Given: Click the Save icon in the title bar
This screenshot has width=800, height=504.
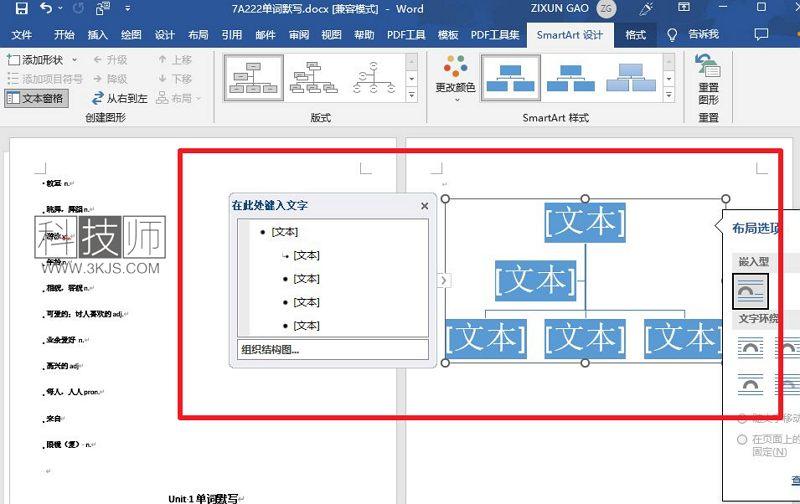Looking at the screenshot, I should 21,8.
